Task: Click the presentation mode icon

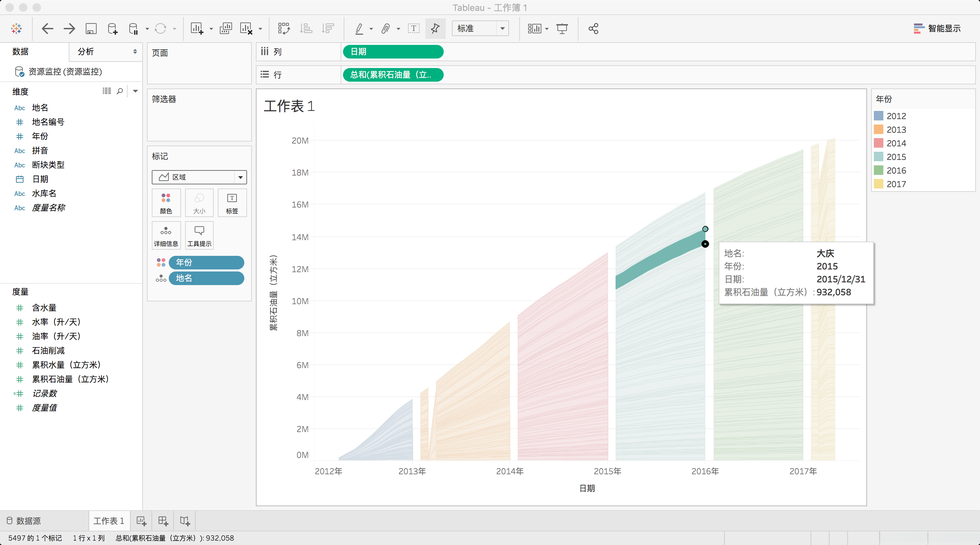Action: pyautogui.click(x=562, y=29)
